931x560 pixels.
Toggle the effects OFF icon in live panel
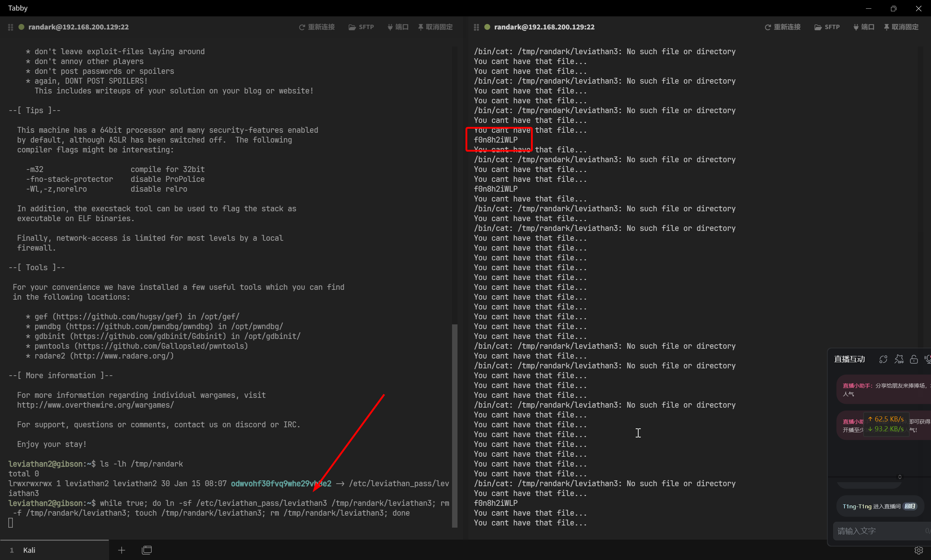click(899, 359)
